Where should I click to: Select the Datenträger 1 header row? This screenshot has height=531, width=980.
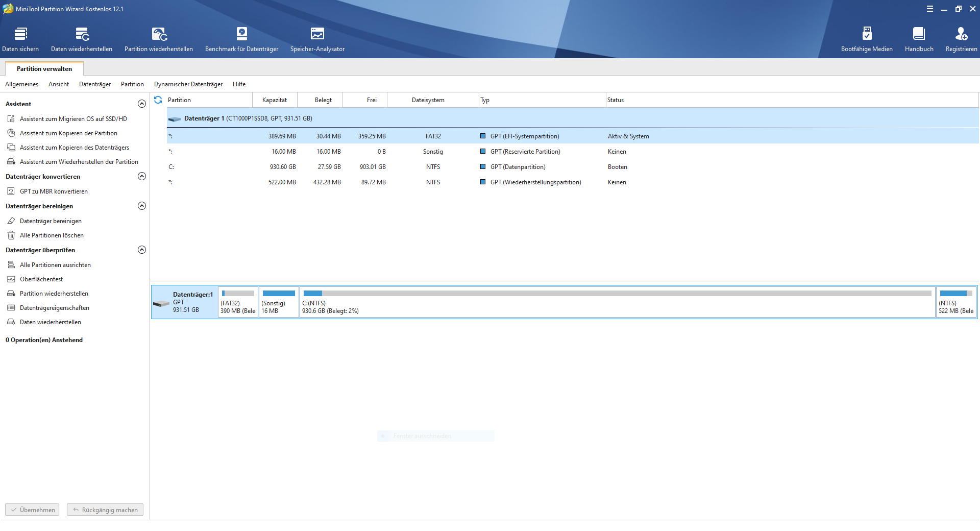(x=573, y=118)
